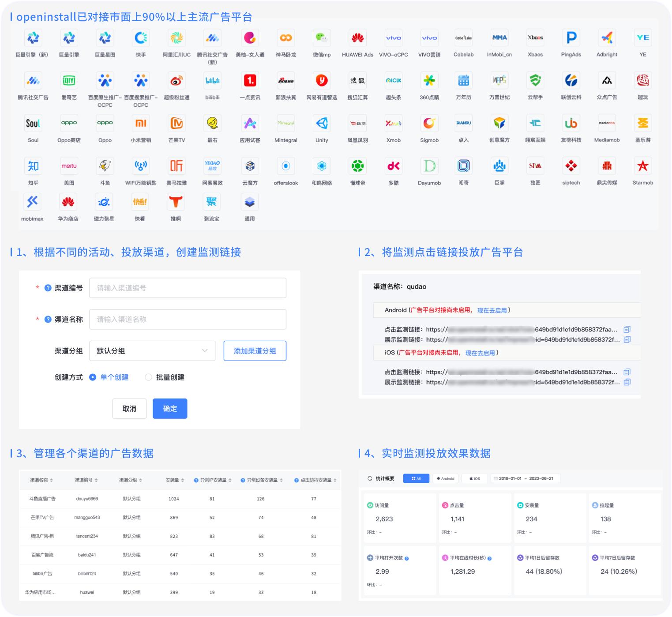
Task: Click the 微信mp platform icon
Action: tap(322, 38)
